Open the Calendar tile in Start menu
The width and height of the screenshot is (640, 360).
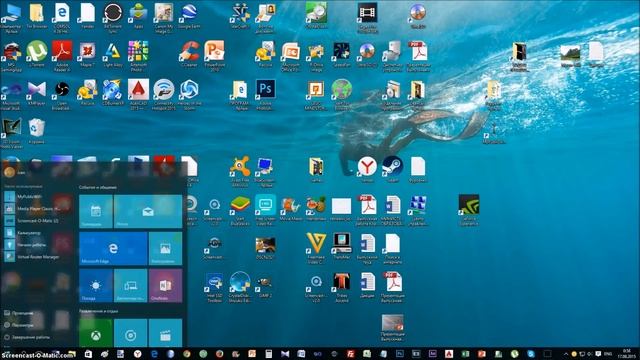point(96,211)
